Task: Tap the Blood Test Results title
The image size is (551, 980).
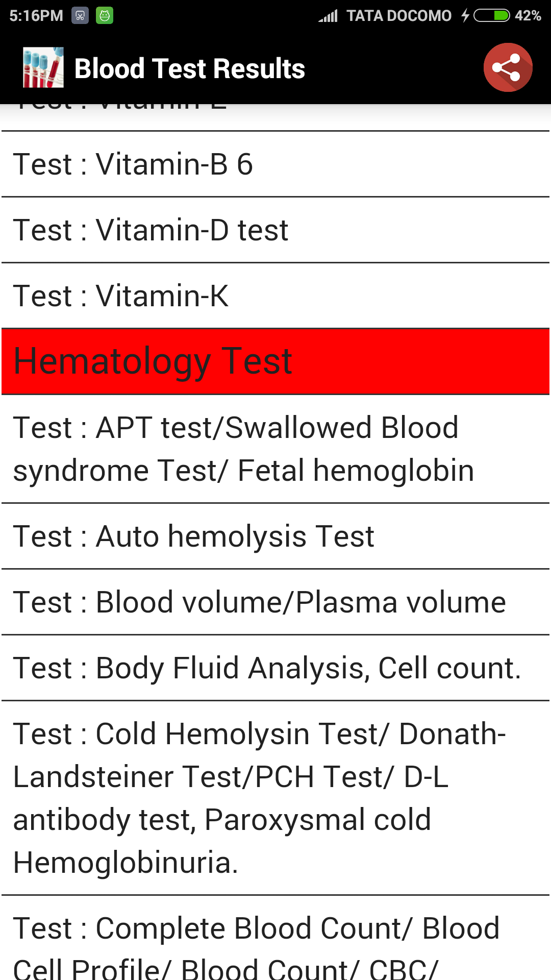Action: [x=190, y=68]
